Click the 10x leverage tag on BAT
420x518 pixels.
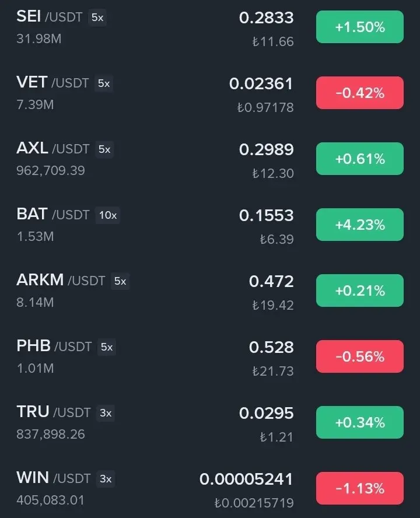tap(108, 215)
